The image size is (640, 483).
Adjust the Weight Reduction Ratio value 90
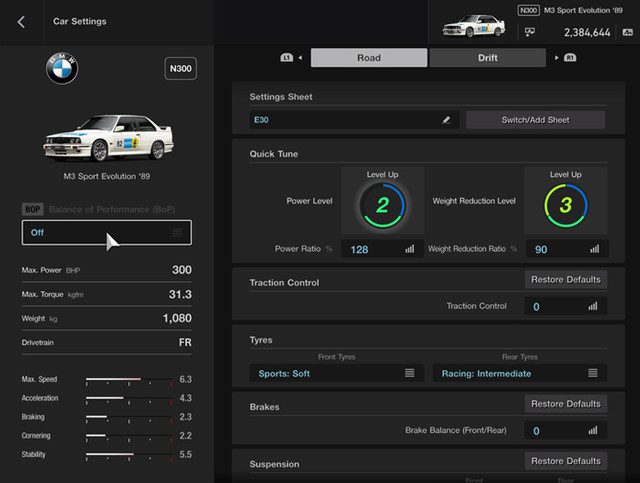565,249
